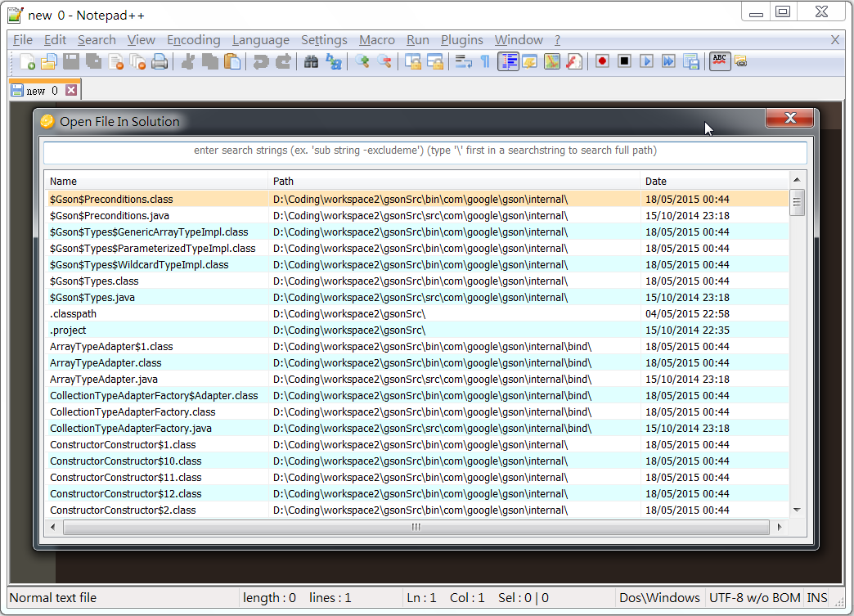
Task: Click the Save All toolbar icon
Action: tap(94, 61)
